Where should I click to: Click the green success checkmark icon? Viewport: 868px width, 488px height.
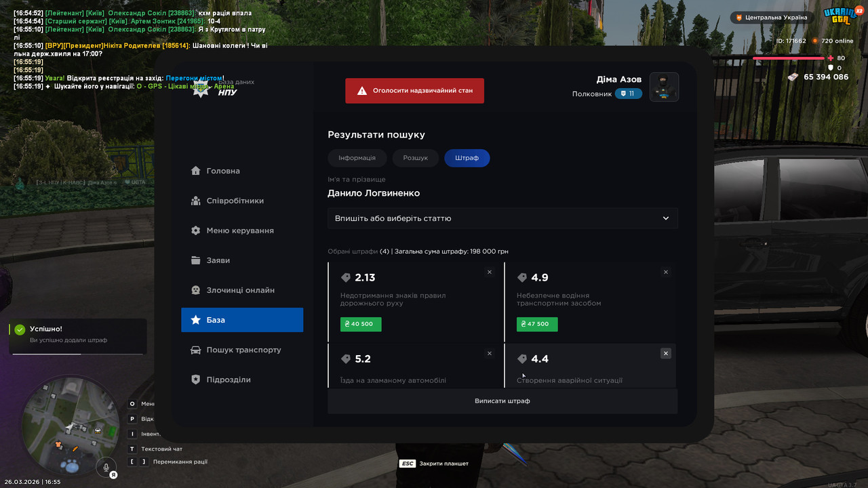point(20,329)
